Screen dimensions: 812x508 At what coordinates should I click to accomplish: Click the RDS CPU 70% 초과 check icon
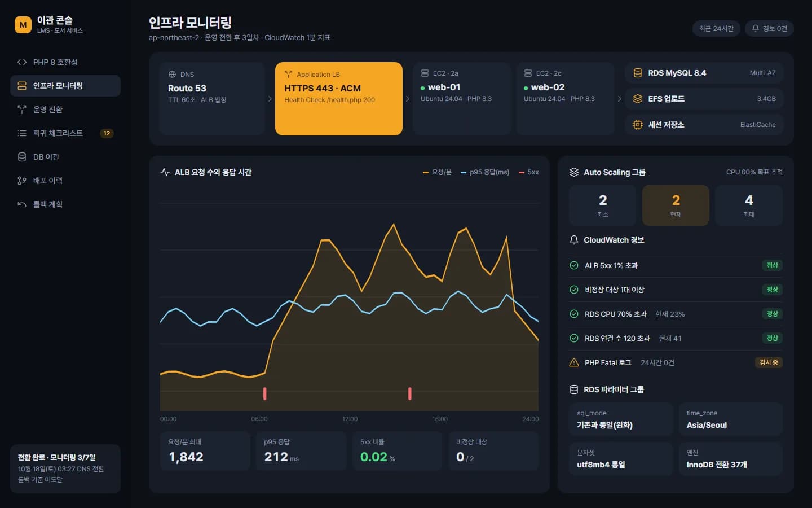[x=574, y=314]
